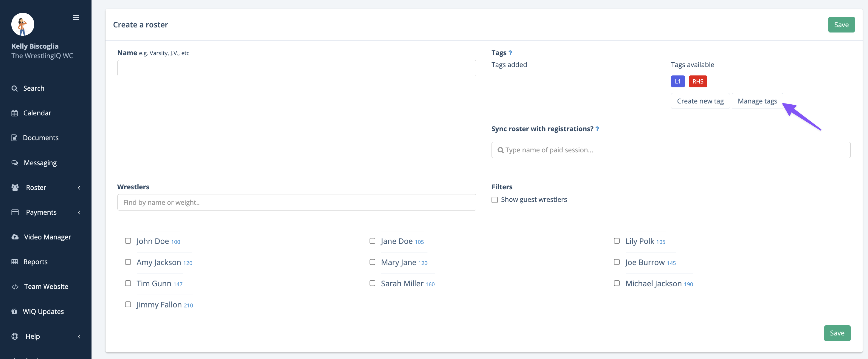Enable Show guest wrestlers filter
This screenshot has height=359, width=868.
pyautogui.click(x=495, y=200)
